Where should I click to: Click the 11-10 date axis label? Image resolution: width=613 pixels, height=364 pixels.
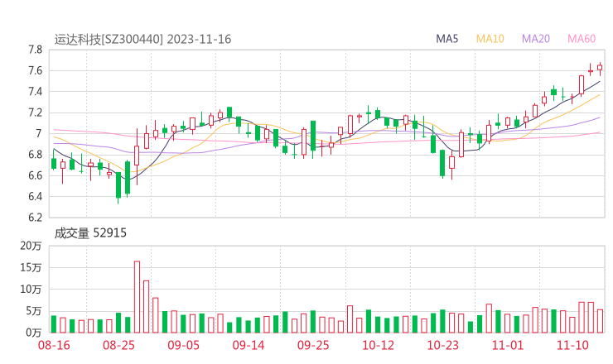click(x=572, y=345)
